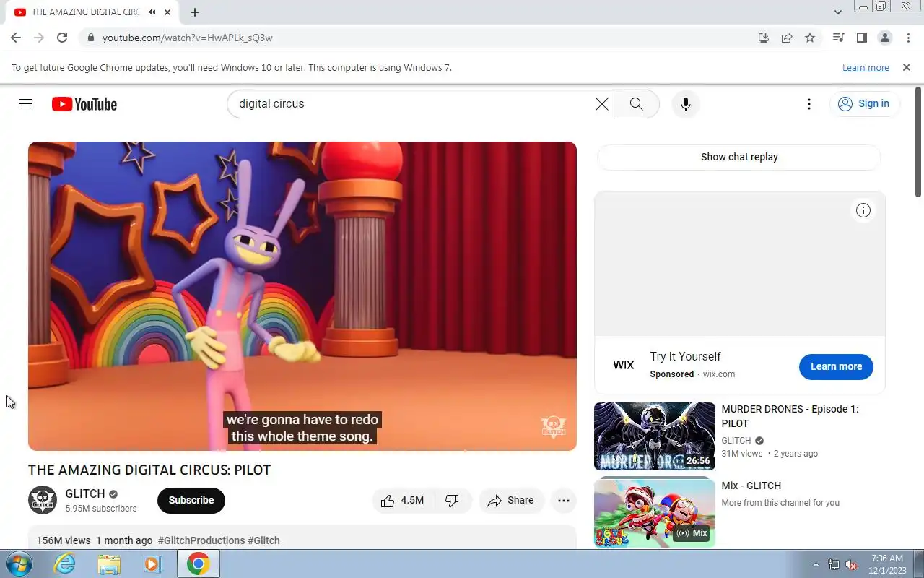Open Mix - GLITCH thumbnail

point(655,513)
